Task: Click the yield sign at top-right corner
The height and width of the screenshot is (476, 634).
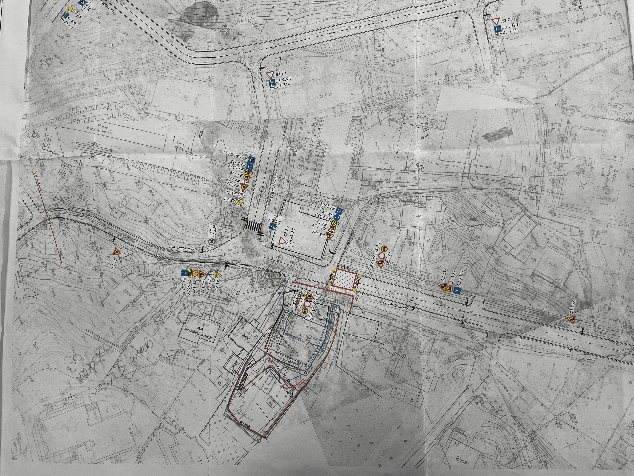Action: (498, 20)
